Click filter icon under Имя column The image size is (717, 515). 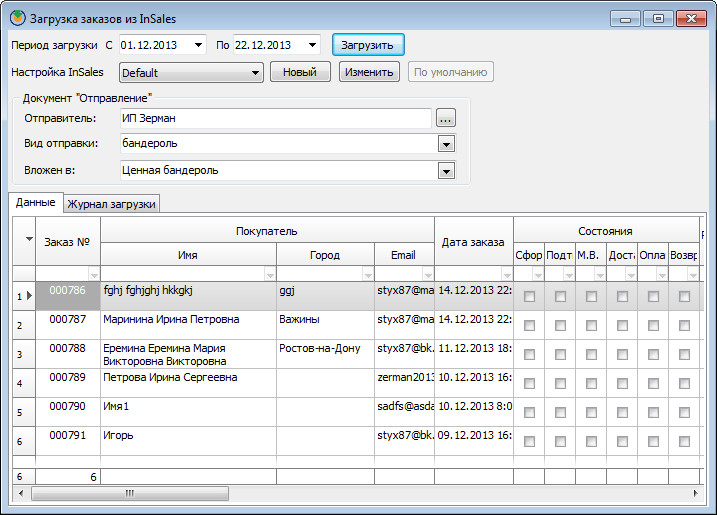[x=269, y=274]
